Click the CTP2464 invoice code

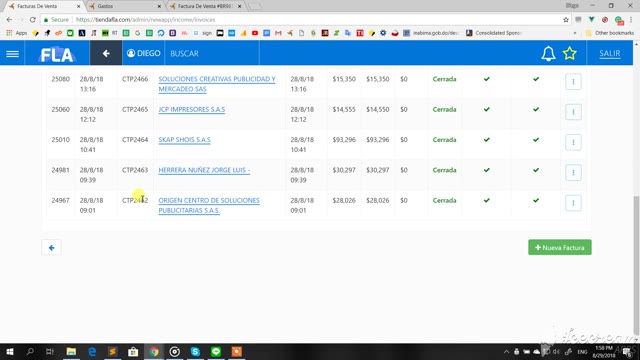[x=135, y=140]
